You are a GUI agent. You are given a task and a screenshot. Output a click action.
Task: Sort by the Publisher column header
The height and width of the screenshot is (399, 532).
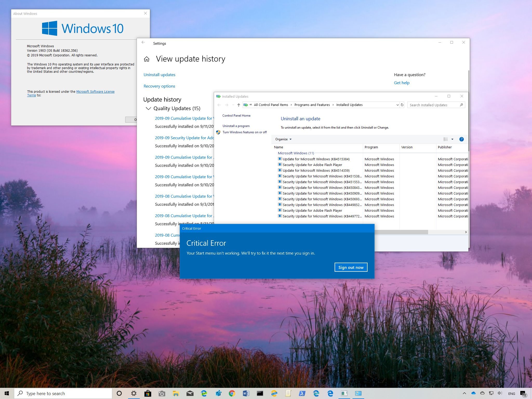(452, 147)
